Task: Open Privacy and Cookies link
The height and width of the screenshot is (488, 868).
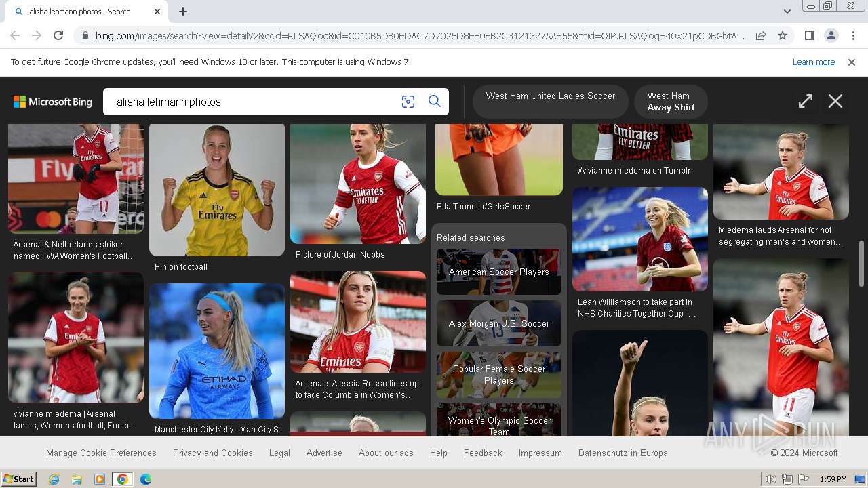Action: tap(213, 453)
